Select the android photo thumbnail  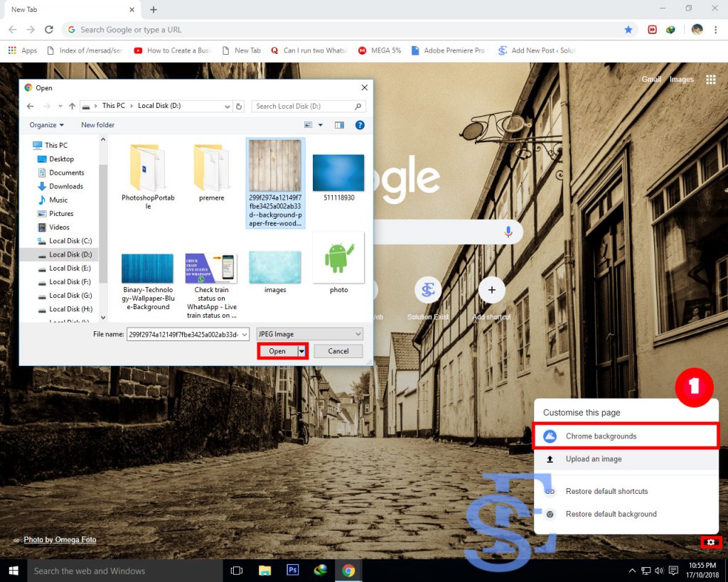338,258
